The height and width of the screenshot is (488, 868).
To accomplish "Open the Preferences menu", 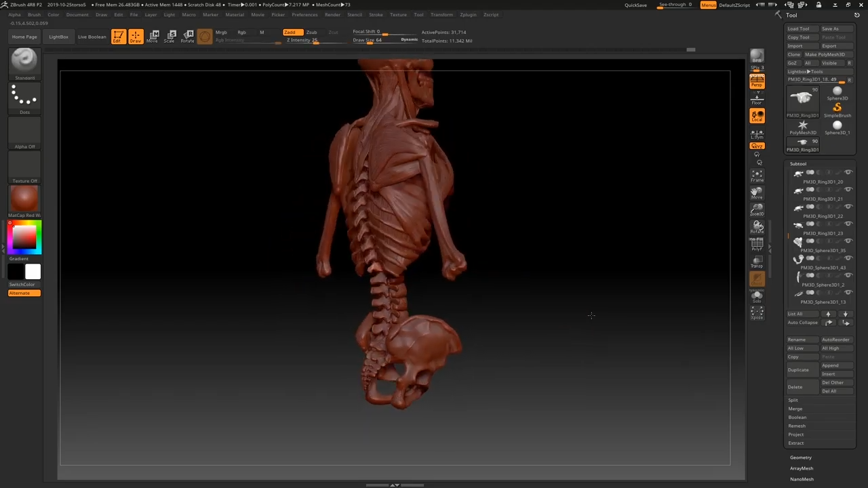I will (304, 14).
